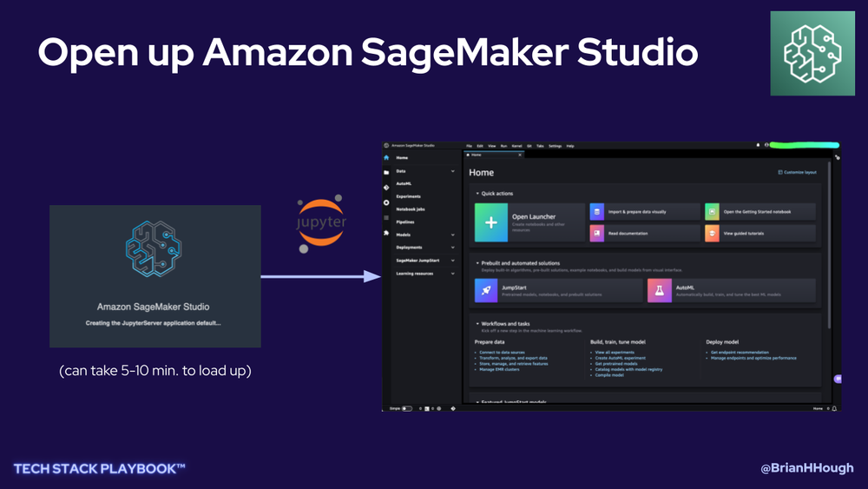The height and width of the screenshot is (489, 868).
Task: Click the Amazon SageMaker Studio logo in the title bar
Action: coord(386,145)
